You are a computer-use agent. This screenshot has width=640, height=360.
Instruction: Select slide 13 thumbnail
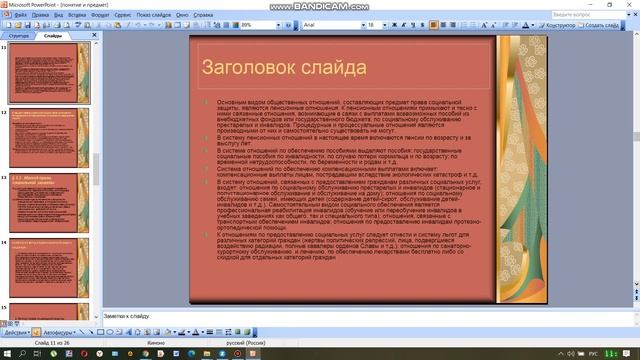[49, 203]
